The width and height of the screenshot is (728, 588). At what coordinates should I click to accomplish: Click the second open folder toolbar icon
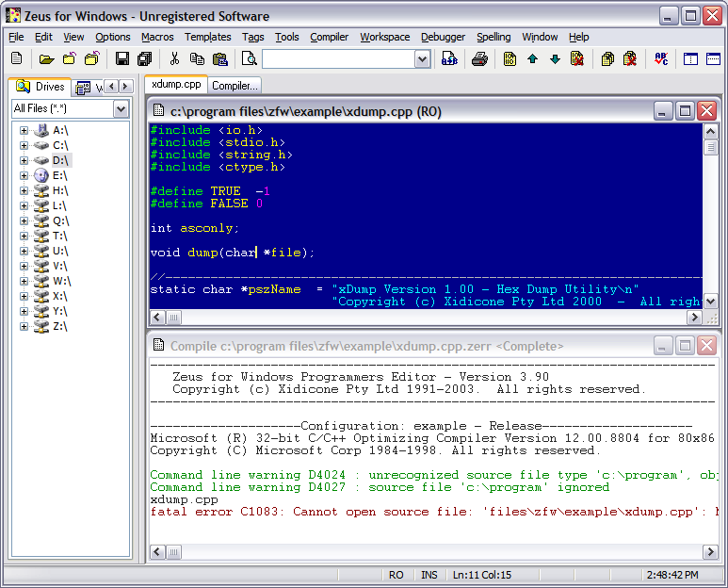tap(69, 58)
